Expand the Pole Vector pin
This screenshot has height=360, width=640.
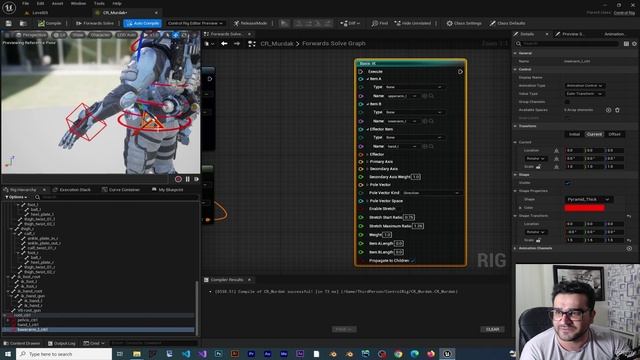(367, 185)
